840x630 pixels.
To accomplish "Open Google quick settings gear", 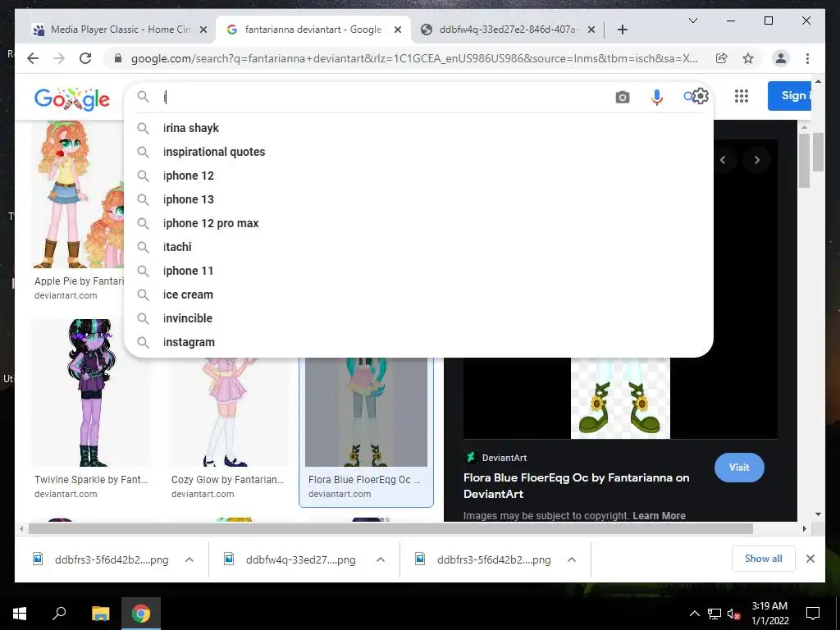I will point(701,97).
